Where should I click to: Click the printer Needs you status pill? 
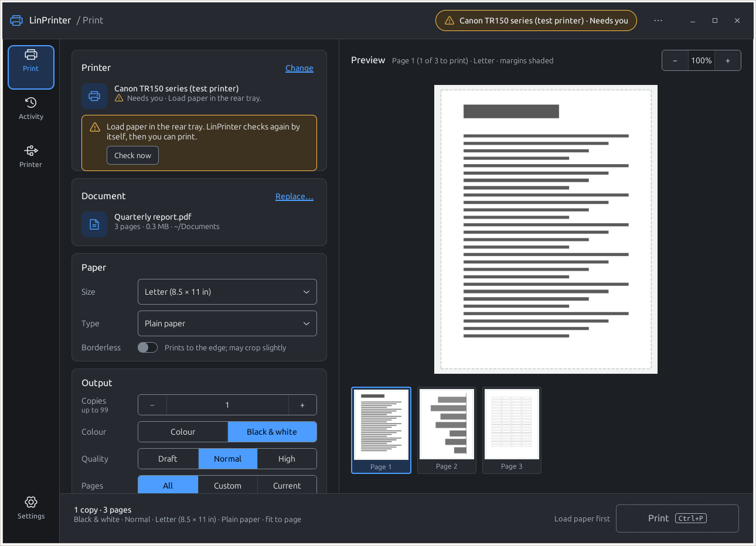536,21
